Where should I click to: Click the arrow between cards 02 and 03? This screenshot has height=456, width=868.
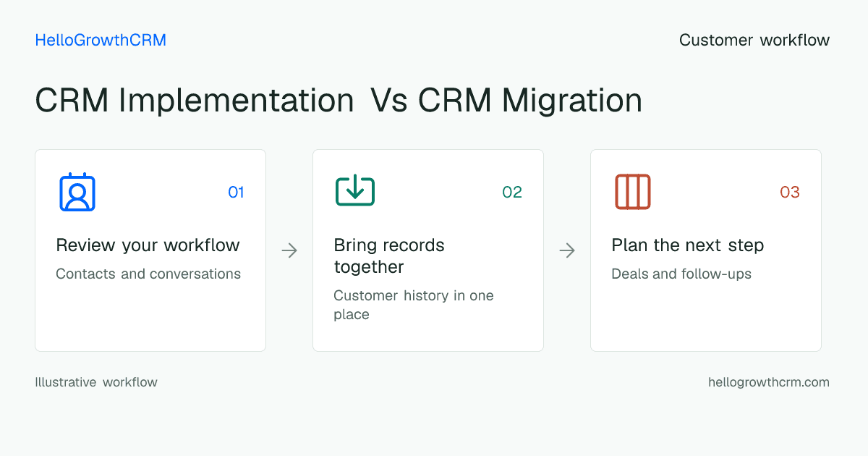567,250
